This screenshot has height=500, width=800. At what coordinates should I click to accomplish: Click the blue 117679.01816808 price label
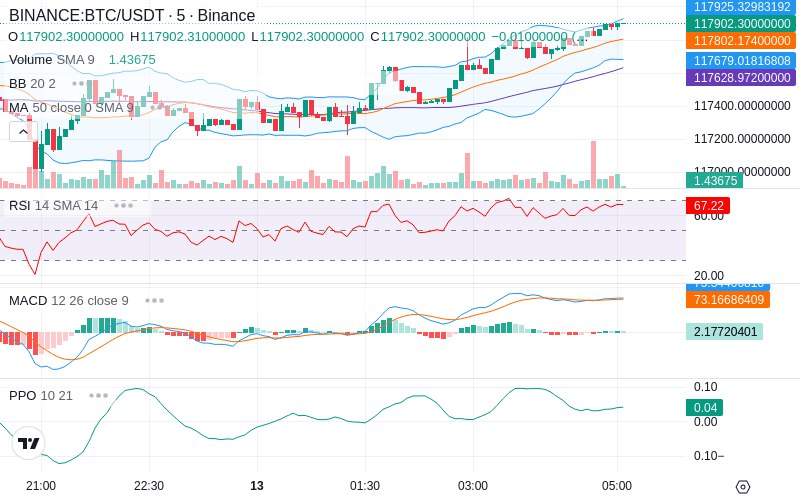pos(742,60)
